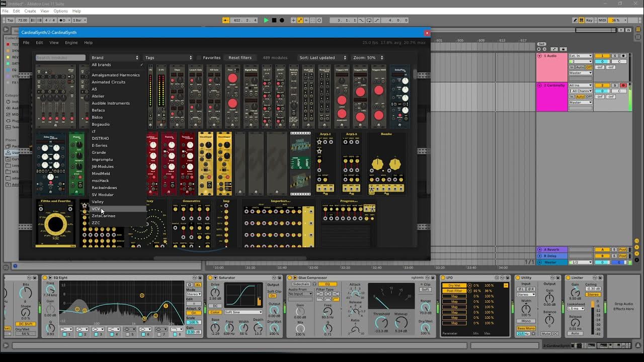Tick the Favorites checkbox
This screenshot has height=362, width=644.
click(x=199, y=57)
